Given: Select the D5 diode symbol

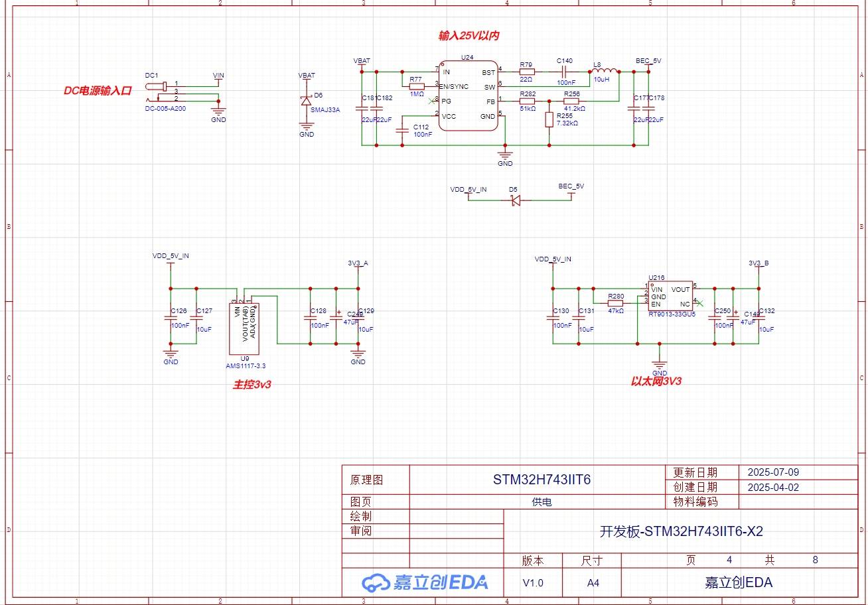Looking at the screenshot, I should point(516,200).
